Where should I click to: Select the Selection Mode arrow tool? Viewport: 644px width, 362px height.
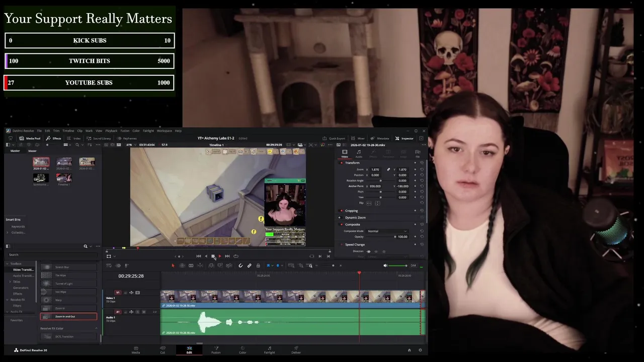173,265
